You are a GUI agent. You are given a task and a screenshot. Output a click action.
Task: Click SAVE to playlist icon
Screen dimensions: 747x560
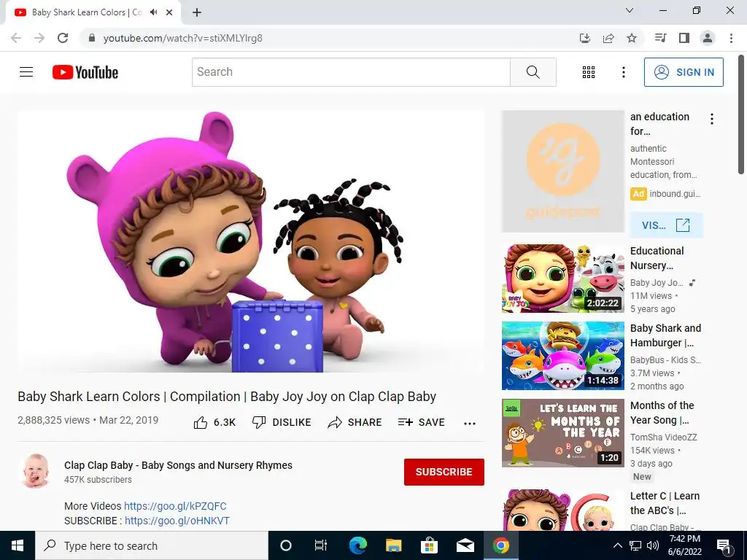coord(422,422)
